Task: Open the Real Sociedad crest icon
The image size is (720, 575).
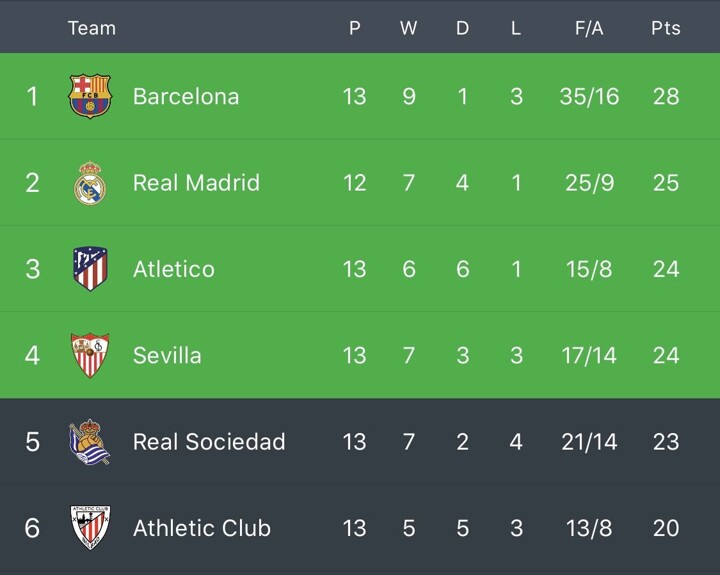Action: click(x=90, y=442)
